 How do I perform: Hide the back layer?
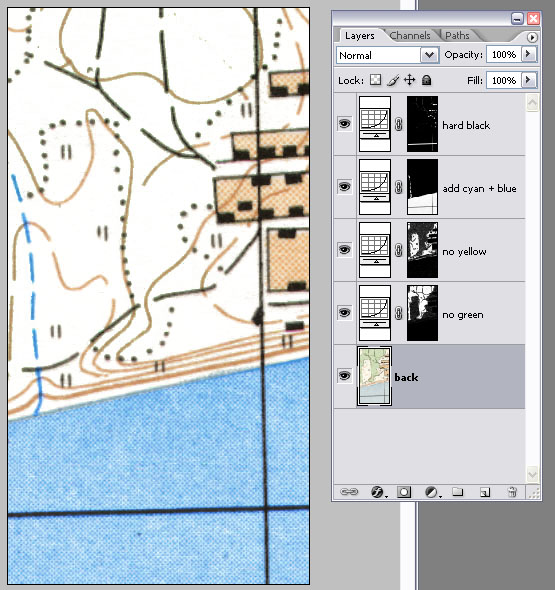click(x=344, y=376)
